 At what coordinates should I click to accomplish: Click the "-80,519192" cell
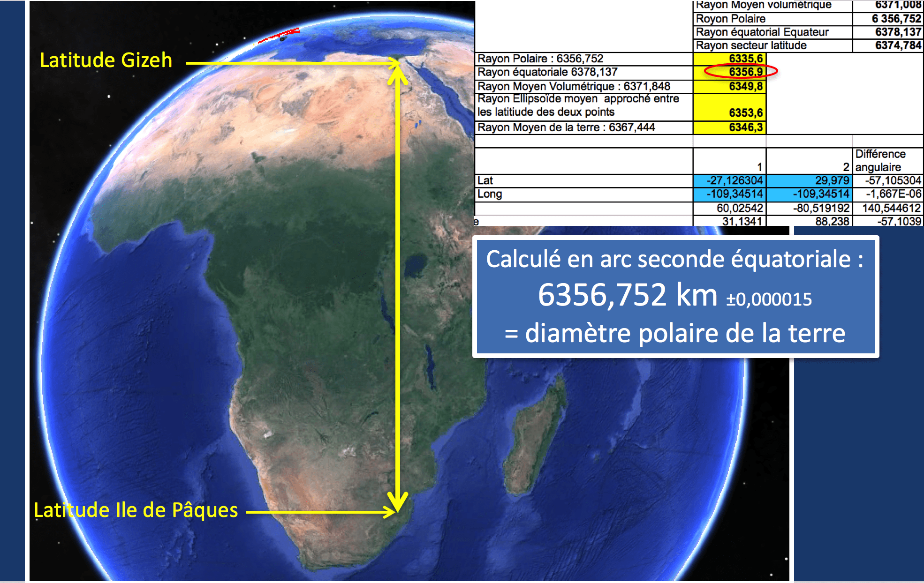[809, 209]
